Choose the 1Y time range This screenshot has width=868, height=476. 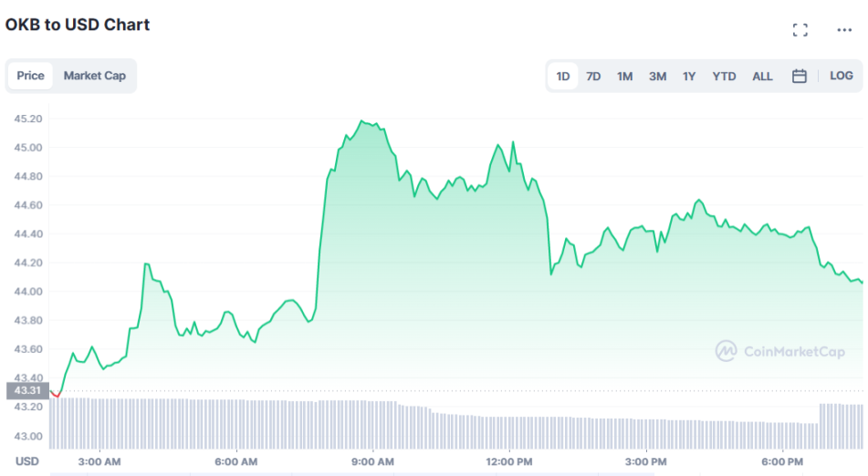(x=689, y=77)
